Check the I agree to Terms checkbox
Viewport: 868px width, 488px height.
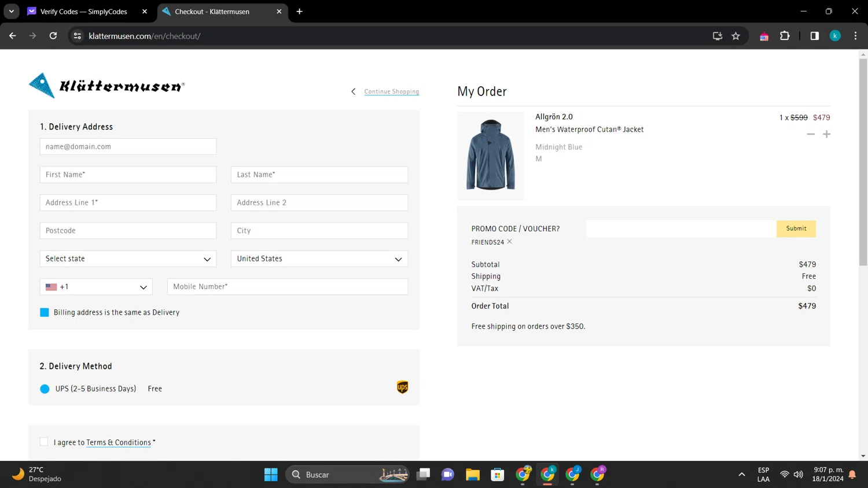(44, 442)
